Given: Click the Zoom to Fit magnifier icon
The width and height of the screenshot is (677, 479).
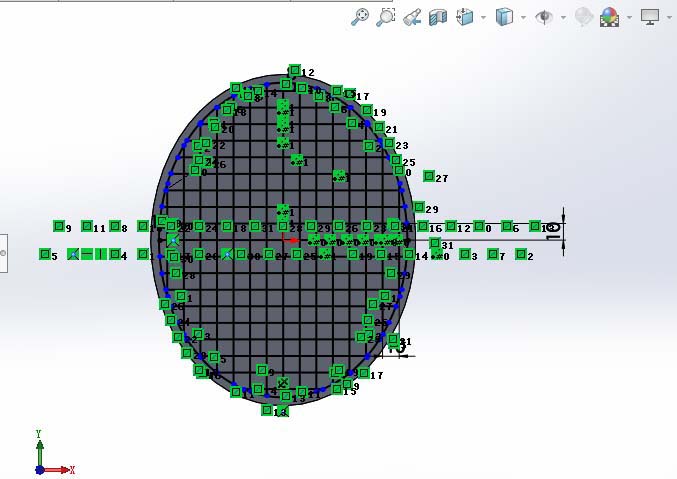Looking at the screenshot, I should 359,17.
